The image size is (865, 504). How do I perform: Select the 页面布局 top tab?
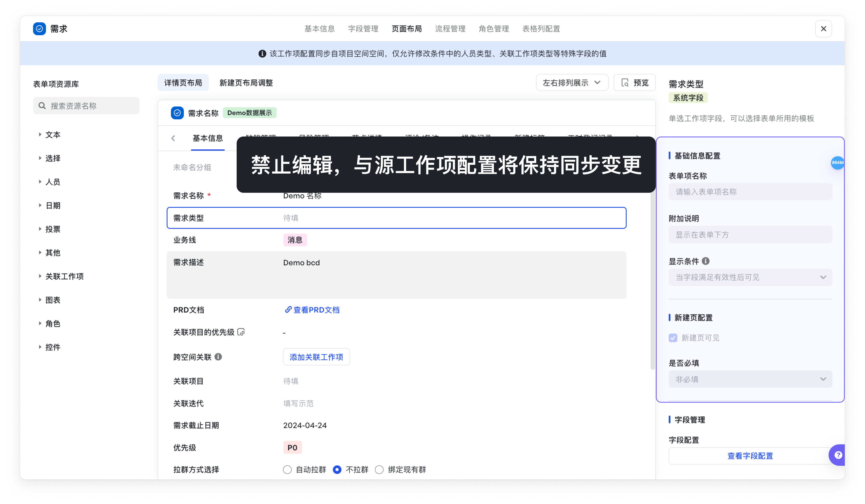[x=407, y=29]
